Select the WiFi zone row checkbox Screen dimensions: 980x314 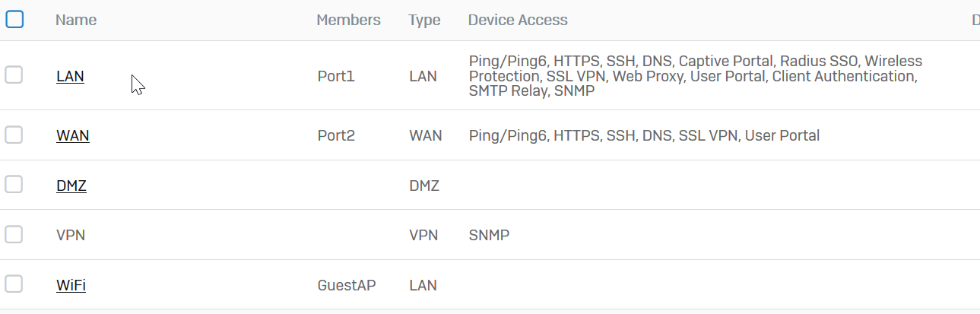click(14, 285)
